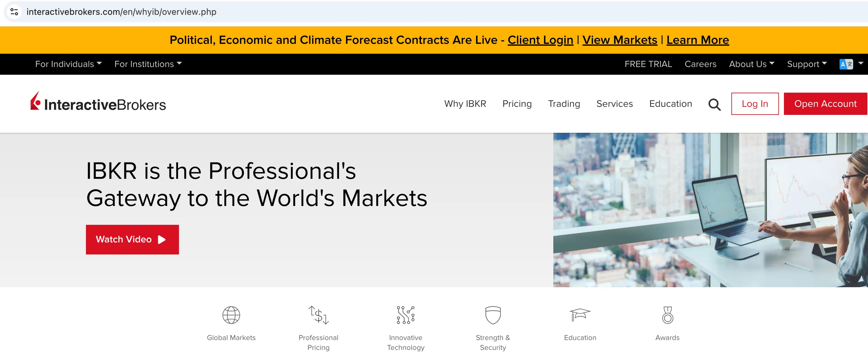Screen dimensions: 868x357
Task: Open the Pricing menu
Action: 517,104
